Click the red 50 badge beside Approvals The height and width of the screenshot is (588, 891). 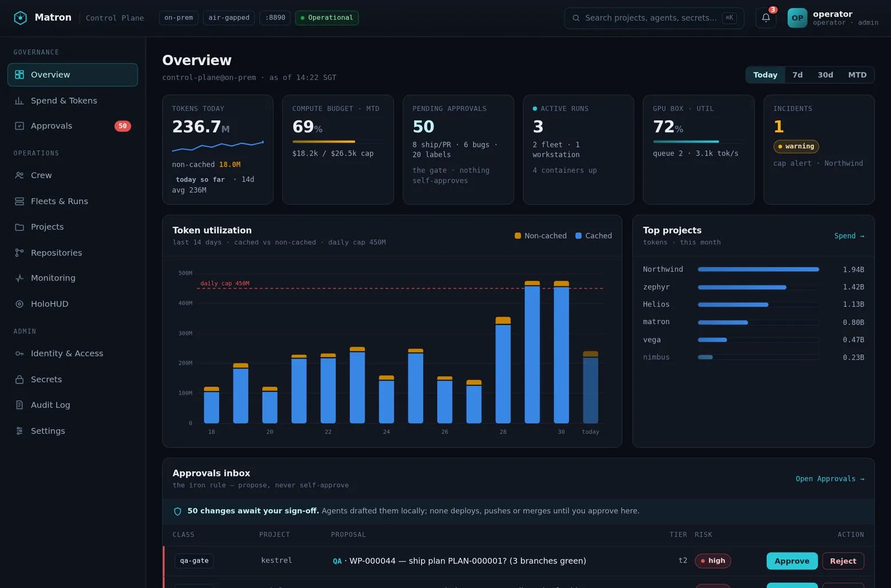[x=123, y=126]
